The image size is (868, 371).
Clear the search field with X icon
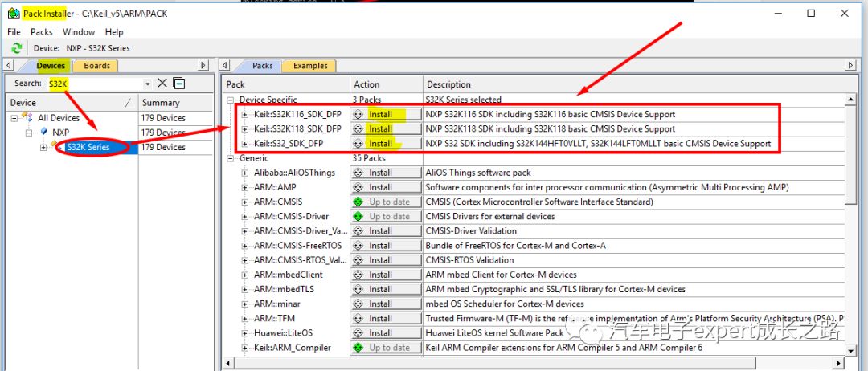(162, 83)
